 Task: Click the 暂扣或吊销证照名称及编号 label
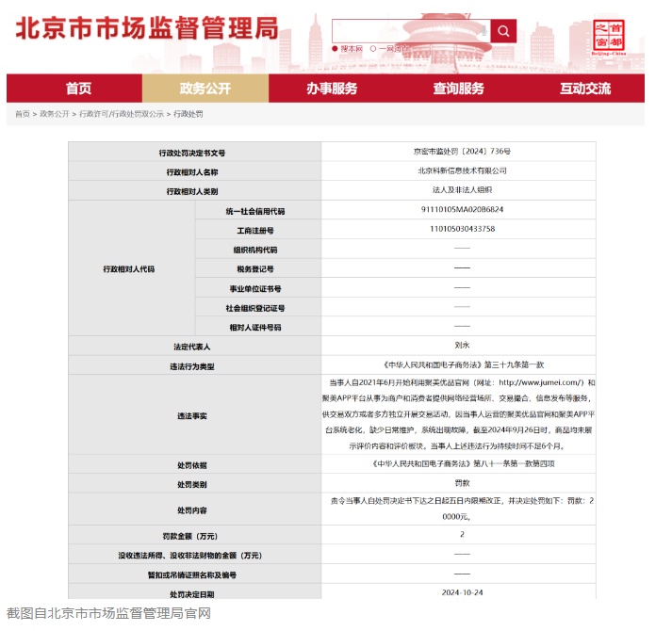(192, 574)
